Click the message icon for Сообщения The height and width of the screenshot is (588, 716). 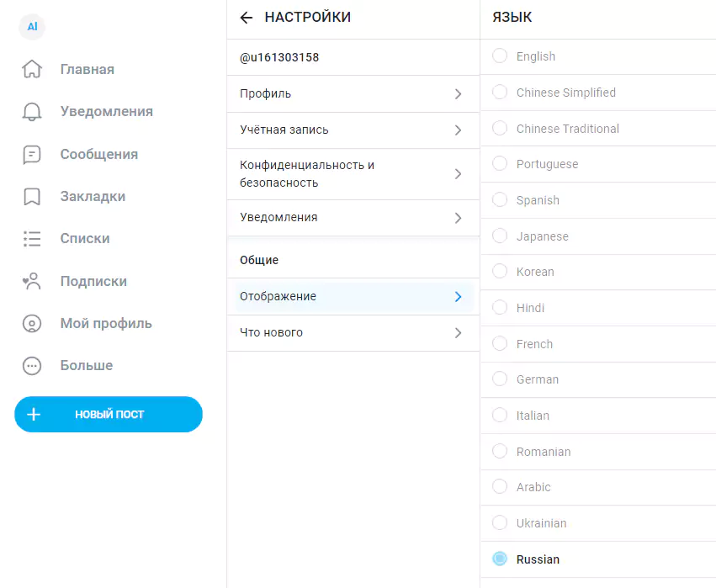(32, 154)
